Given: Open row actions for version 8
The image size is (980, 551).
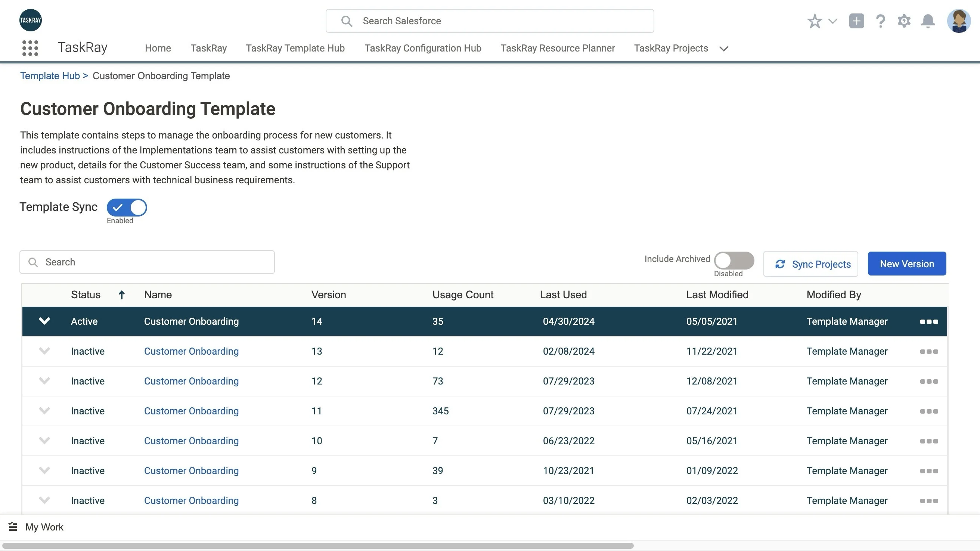Looking at the screenshot, I should tap(928, 501).
